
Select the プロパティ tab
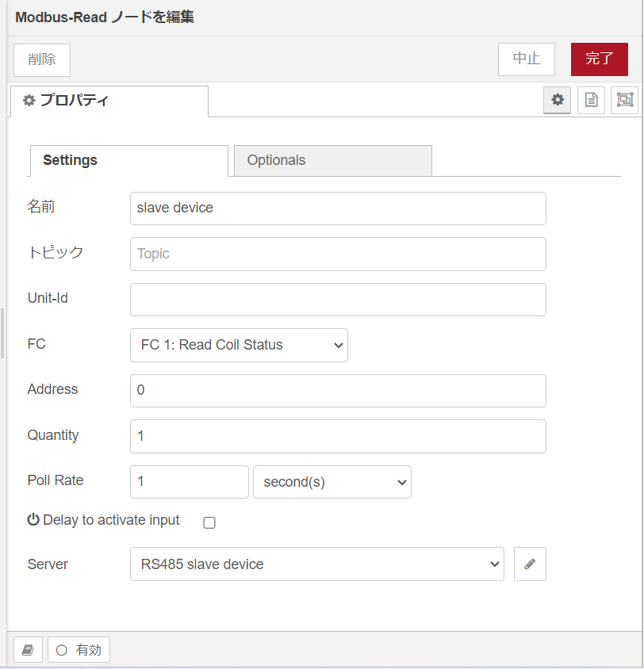(109, 101)
